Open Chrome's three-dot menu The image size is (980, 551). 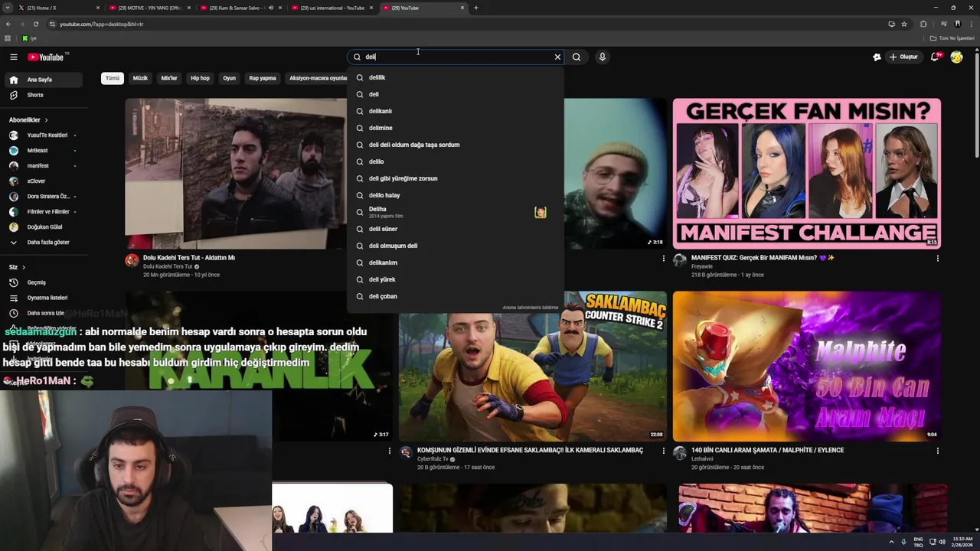coord(971,24)
